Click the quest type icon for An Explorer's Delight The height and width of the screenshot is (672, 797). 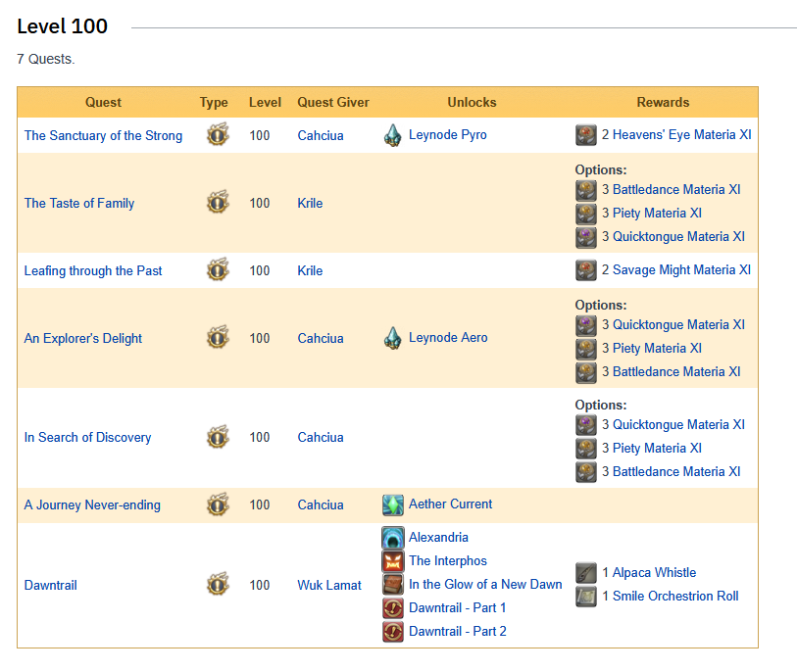click(x=218, y=337)
